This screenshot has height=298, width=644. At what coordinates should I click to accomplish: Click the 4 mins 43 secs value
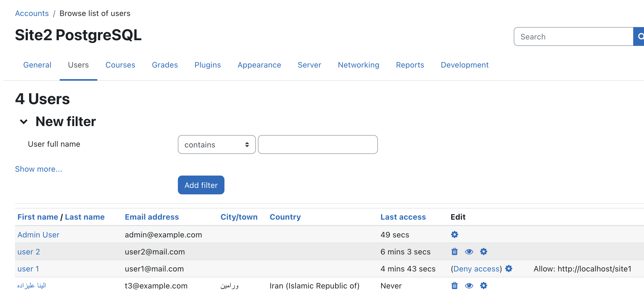(408, 269)
